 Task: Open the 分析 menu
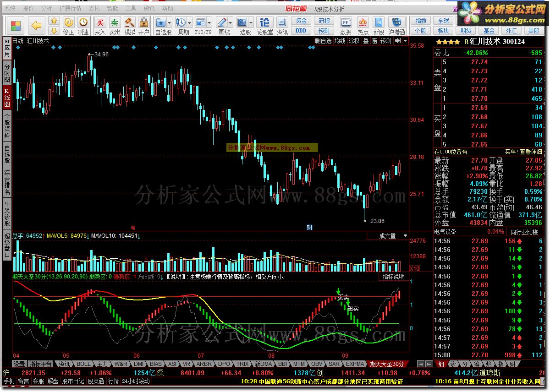coord(46,8)
